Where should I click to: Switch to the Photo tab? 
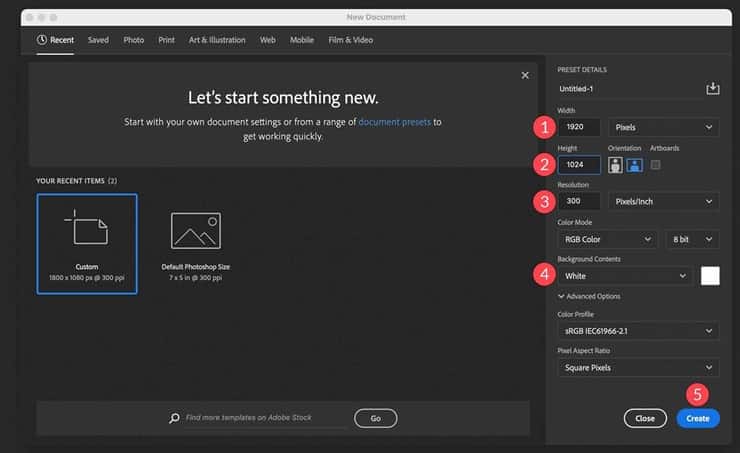point(133,40)
